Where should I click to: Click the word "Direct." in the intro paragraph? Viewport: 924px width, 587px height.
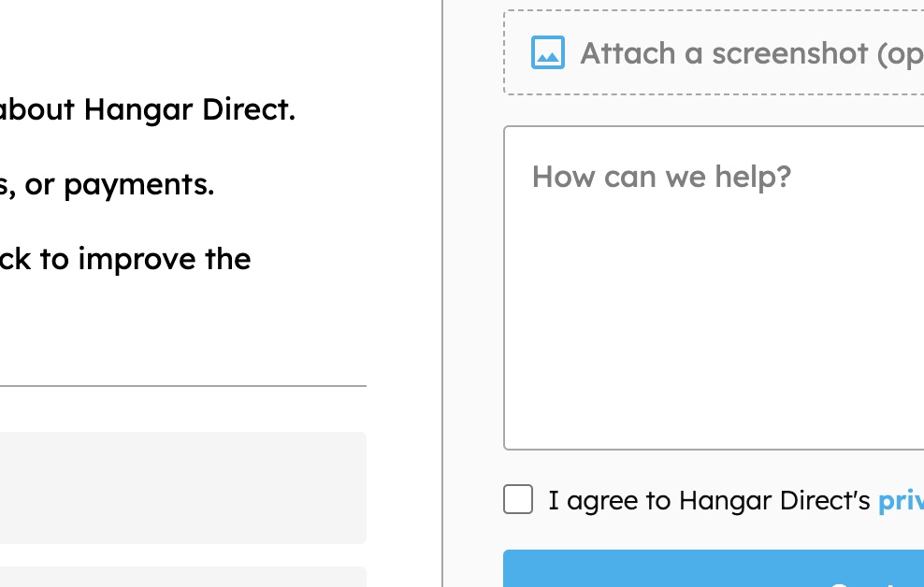[249, 109]
